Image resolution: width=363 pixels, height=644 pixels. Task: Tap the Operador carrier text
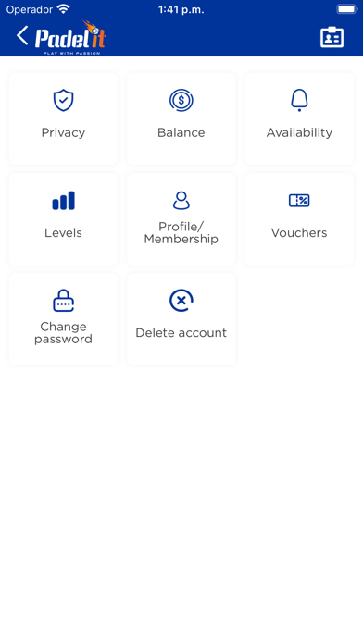point(30,10)
